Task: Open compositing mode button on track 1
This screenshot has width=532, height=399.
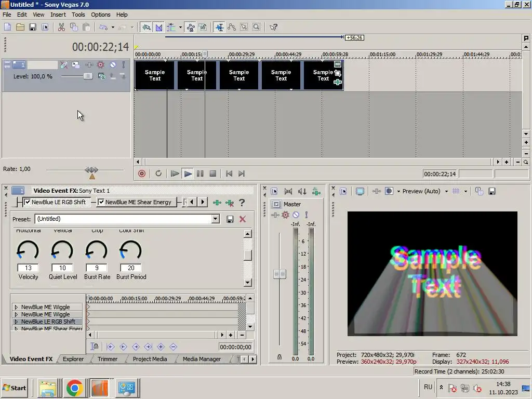Action: [x=101, y=76]
